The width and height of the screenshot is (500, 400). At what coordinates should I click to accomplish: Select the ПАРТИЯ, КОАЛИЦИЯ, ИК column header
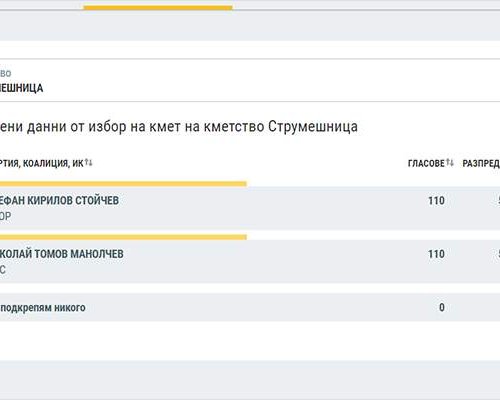point(42,163)
